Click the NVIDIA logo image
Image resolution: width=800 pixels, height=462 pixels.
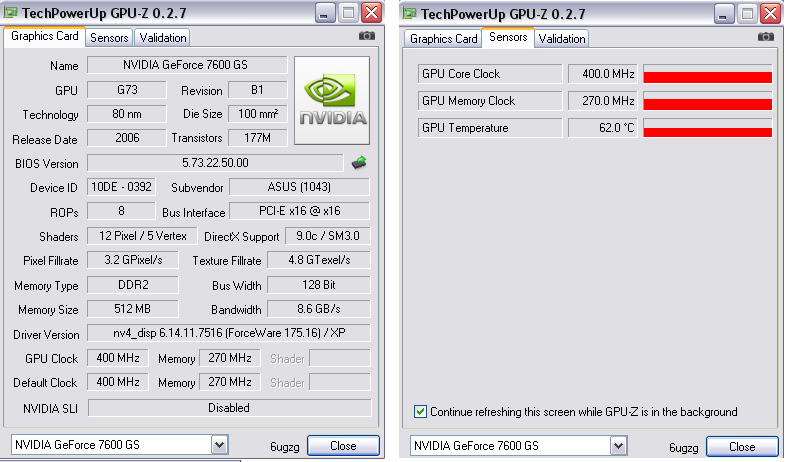(332, 100)
